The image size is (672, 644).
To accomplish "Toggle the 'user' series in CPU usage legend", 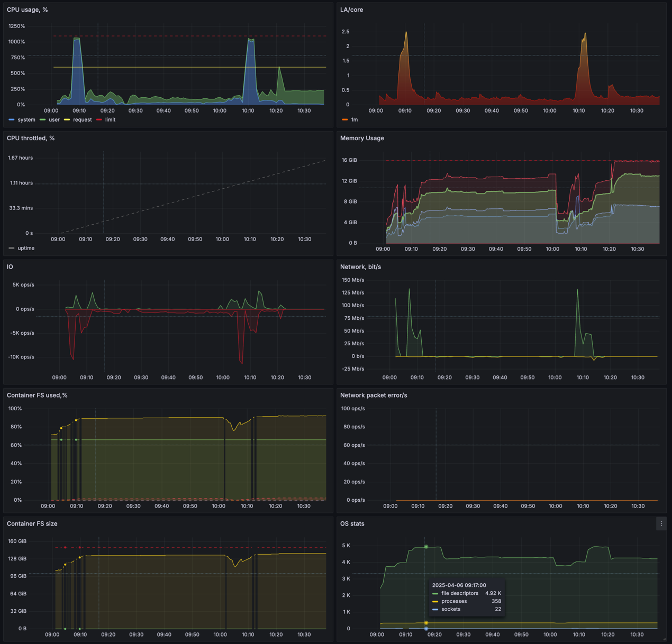I will [x=54, y=119].
